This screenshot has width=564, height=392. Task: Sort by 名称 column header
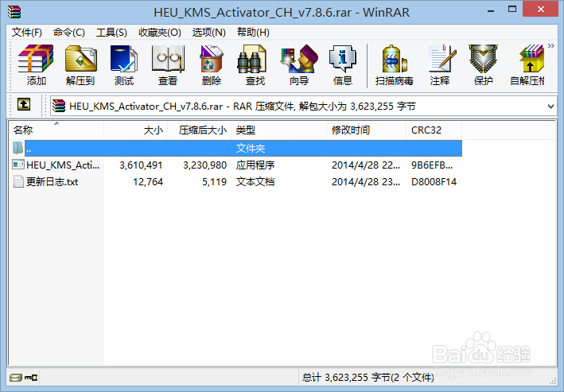click(56, 130)
